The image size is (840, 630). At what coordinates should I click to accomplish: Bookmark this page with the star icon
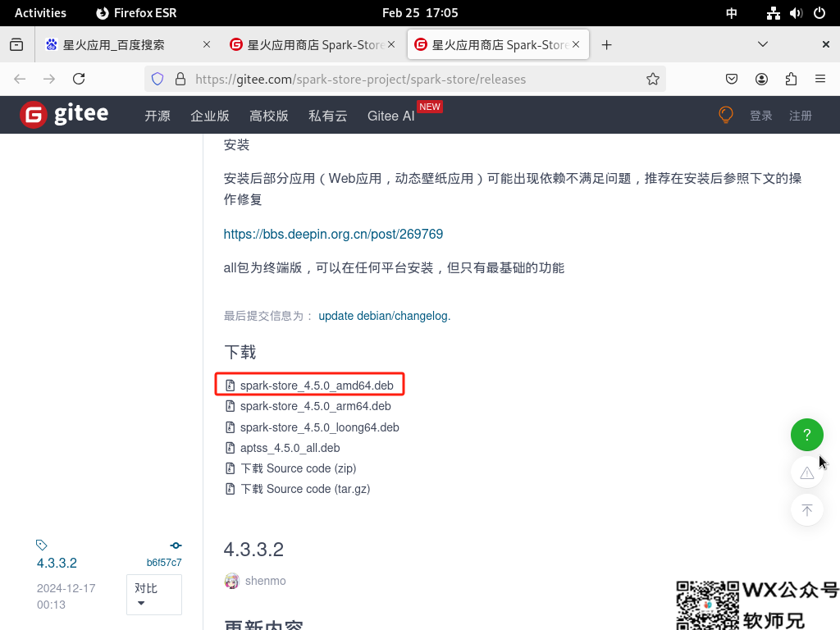[652, 80]
